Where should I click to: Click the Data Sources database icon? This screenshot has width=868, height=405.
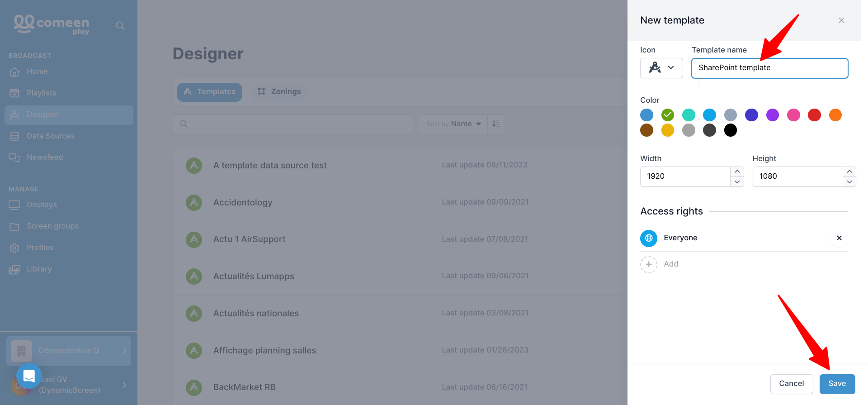pos(14,136)
